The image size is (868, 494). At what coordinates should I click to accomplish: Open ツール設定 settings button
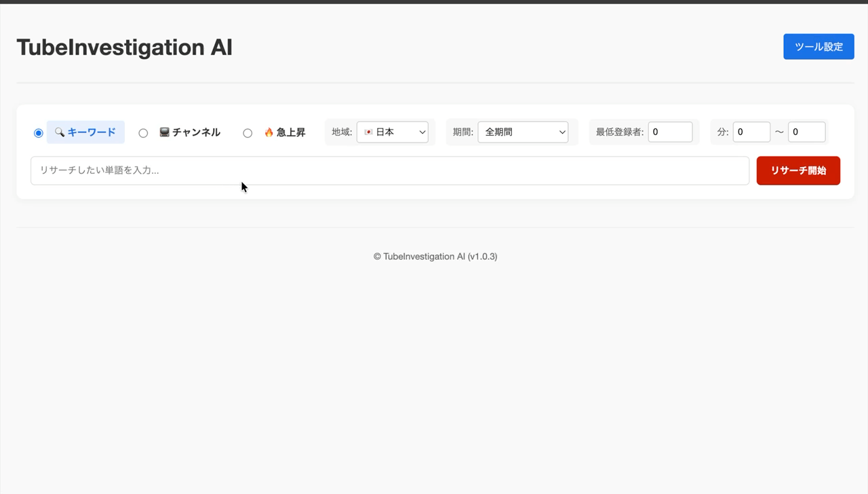click(x=818, y=47)
